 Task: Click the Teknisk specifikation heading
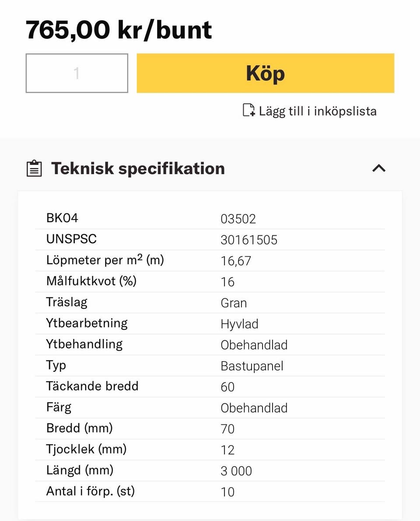[x=138, y=168]
